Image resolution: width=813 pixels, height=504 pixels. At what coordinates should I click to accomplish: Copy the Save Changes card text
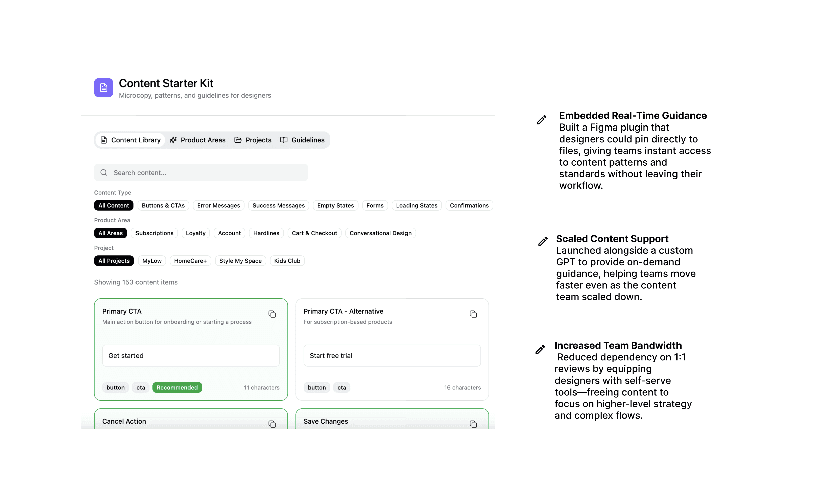[x=473, y=424]
